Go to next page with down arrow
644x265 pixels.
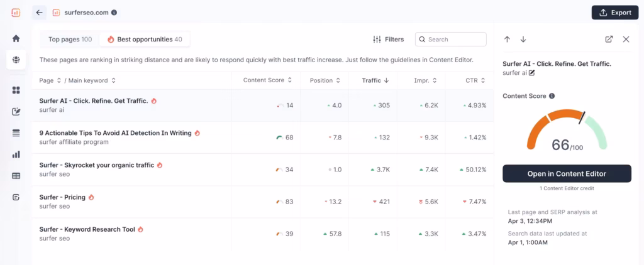(x=523, y=40)
